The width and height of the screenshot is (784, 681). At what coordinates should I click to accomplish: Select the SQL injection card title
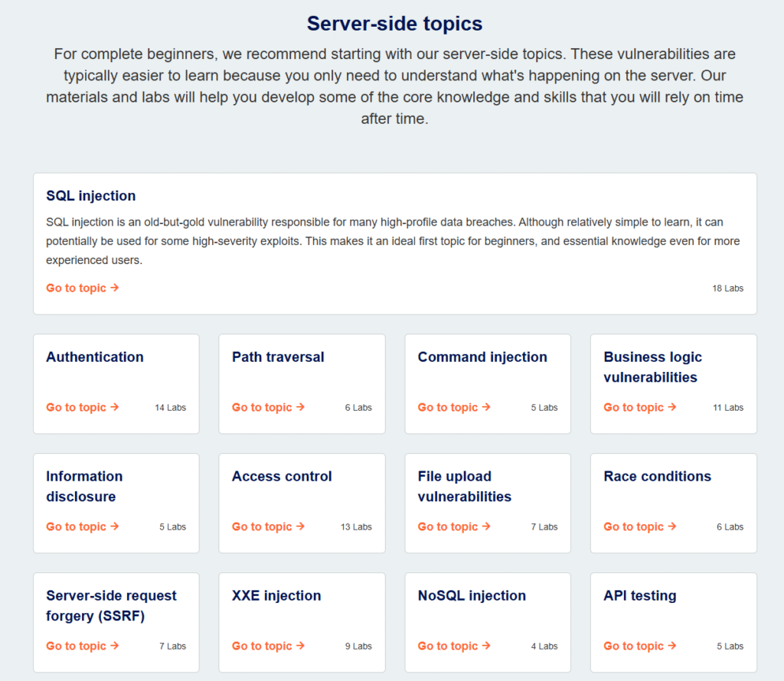click(x=91, y=196)
